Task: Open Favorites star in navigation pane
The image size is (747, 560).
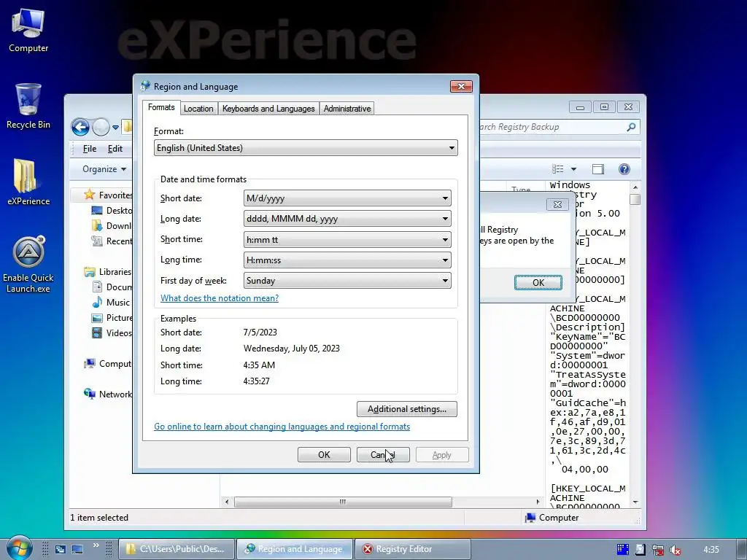Action: click(x=88, y=195)
